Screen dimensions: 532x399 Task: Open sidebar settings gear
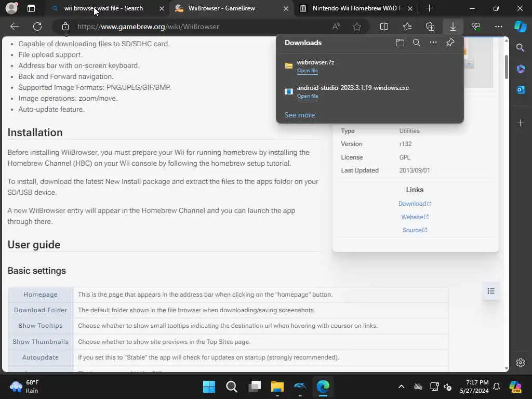click(x=521, y=362)
